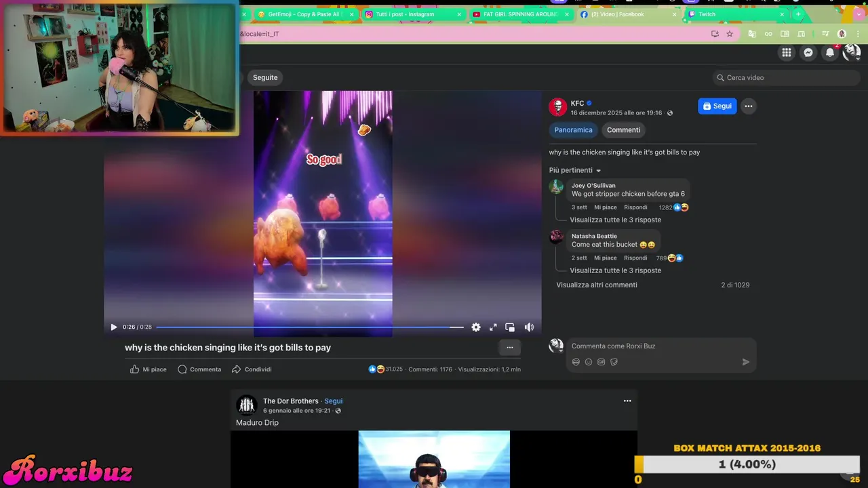The width and height of the screenshot is (868, 488).
Task: Click the install app icon in address bar
Action: pos(715,34)
